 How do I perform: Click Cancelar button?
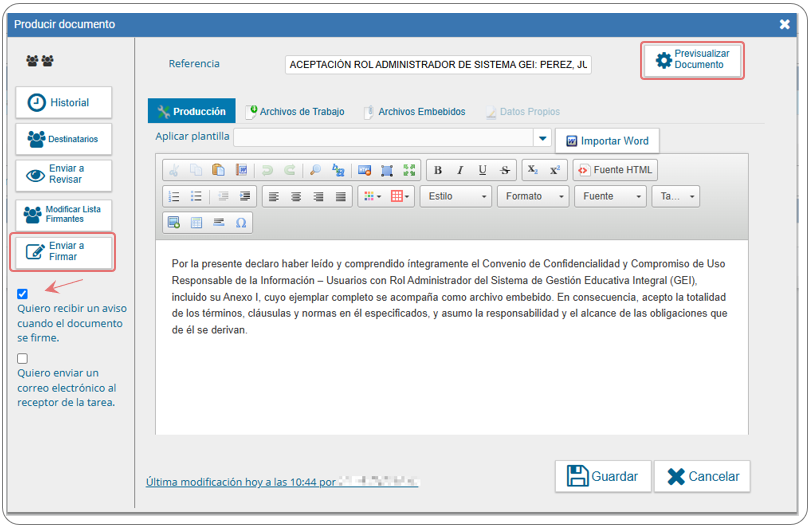pyautogui.click(x=702, y=476)
